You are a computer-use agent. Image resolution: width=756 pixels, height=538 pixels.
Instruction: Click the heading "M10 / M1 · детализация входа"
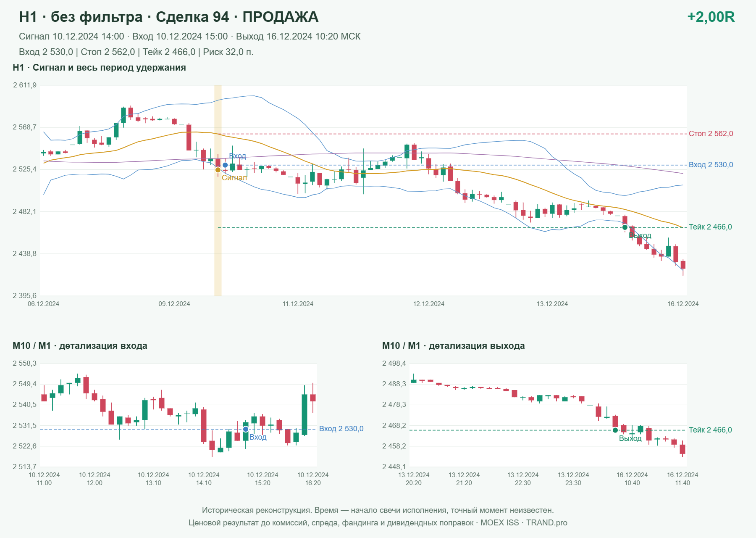(80, 346)
